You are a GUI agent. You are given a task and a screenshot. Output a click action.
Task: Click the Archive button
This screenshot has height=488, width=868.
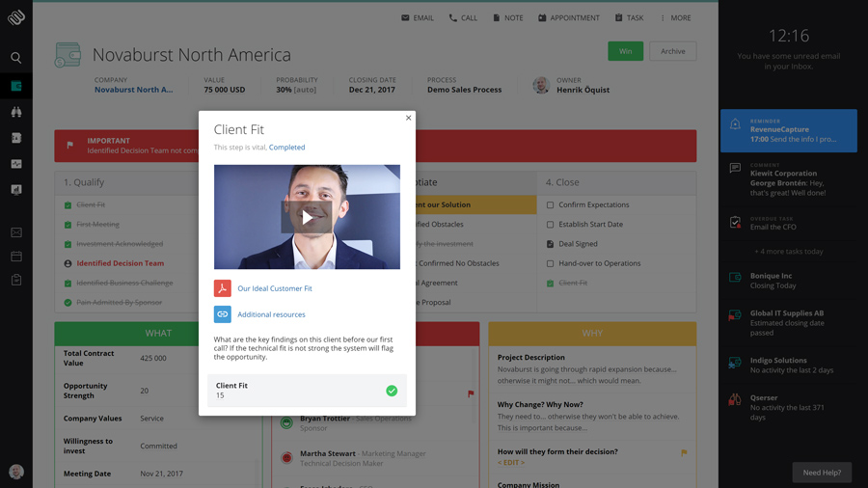tap(672, 51)
